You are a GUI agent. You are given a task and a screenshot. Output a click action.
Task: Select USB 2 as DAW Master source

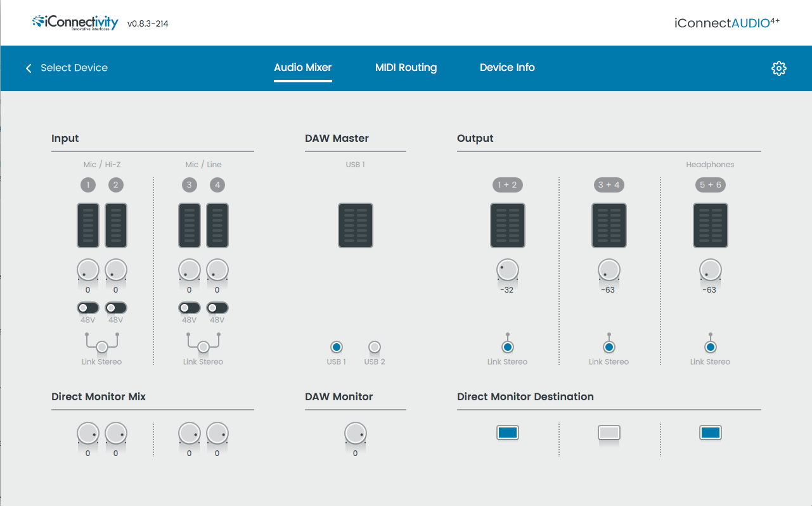pyautogui.click(x=375, y=347)
